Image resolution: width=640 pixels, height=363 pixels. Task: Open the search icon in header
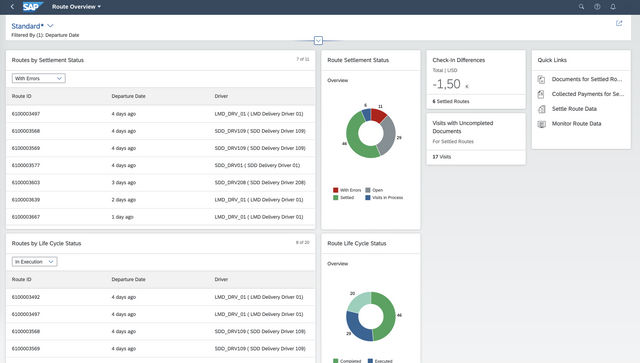tap(581, 7)
